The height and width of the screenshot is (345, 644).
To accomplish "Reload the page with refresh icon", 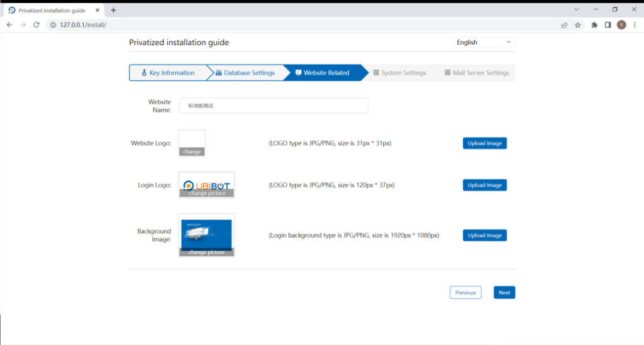I will 36,25.
